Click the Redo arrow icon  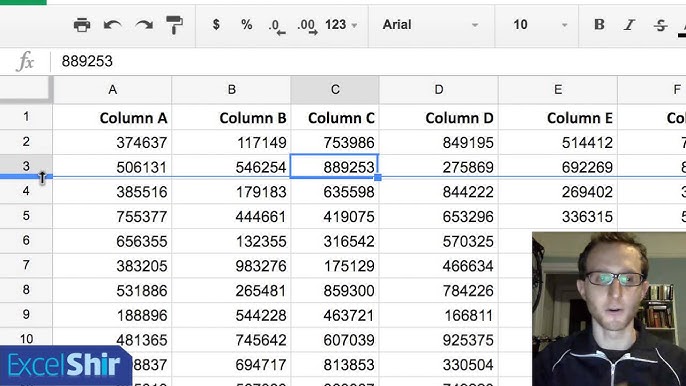tap(144, 25)
